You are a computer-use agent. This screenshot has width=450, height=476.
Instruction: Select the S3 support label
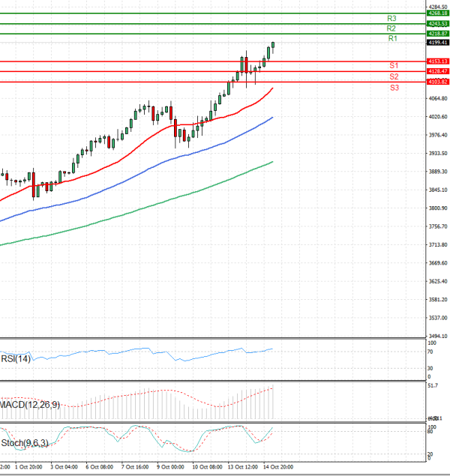click(x=394, y=88)
